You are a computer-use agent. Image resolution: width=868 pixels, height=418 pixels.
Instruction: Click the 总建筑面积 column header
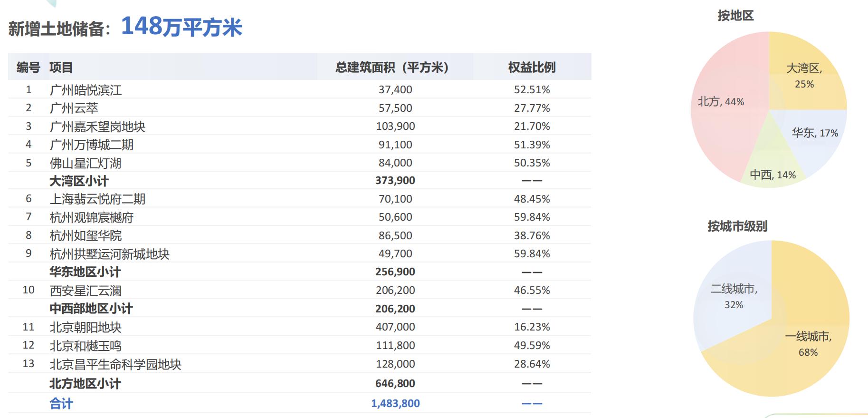pos(392,68)
